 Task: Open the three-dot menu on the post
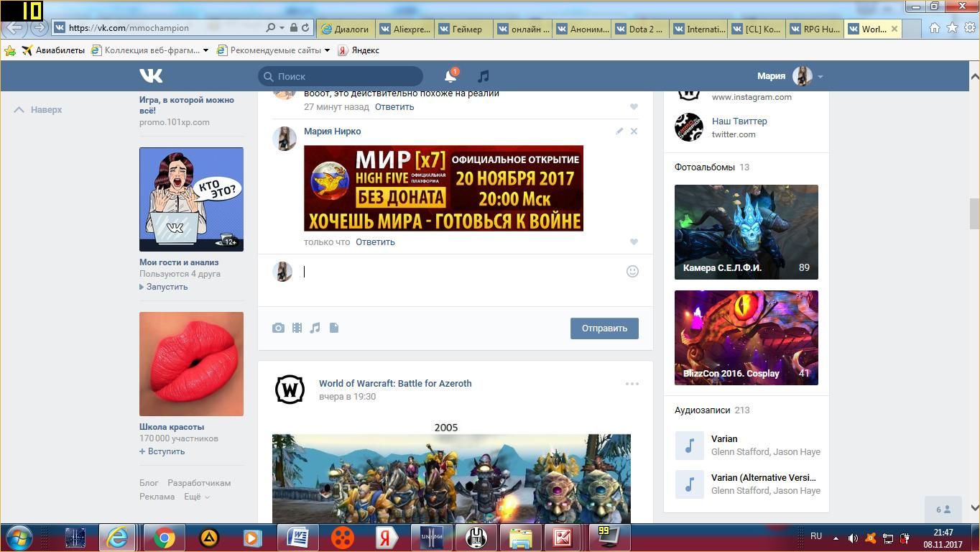click(x=632, y=384)
